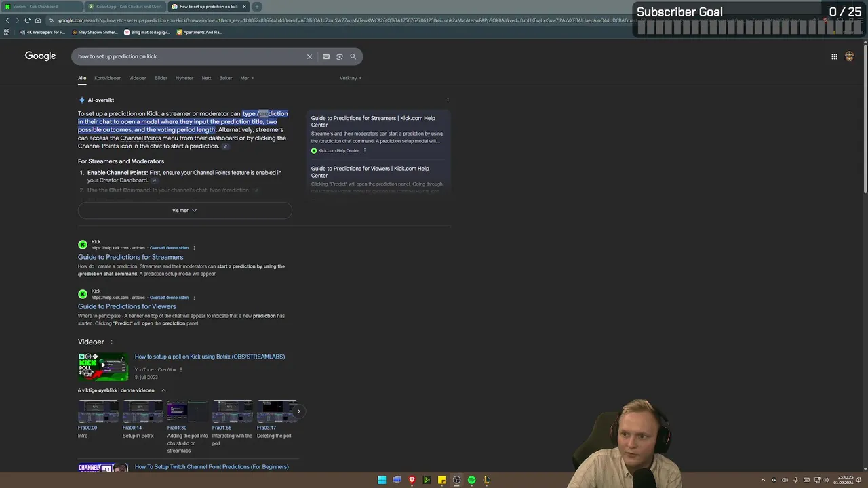Screen dimensions: 868x488
Task: Go to the Google logo homepage
Action: pos(40,56)
